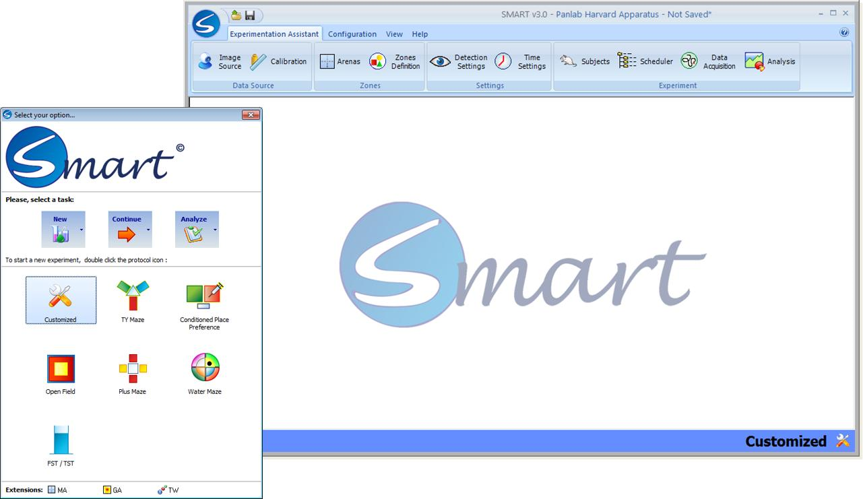Viewport: 863px width, 499px height.
Task: Open the Scheduler tool
Action: 645,62
